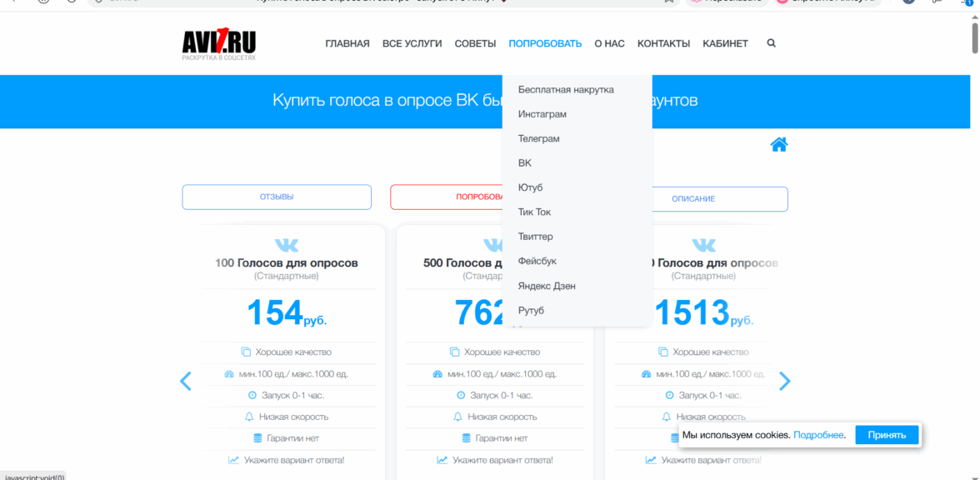980x480 pixels.
Task: Click bell icon on 154 руб. card
Action: pyautogui.click(x=248, y=417)
